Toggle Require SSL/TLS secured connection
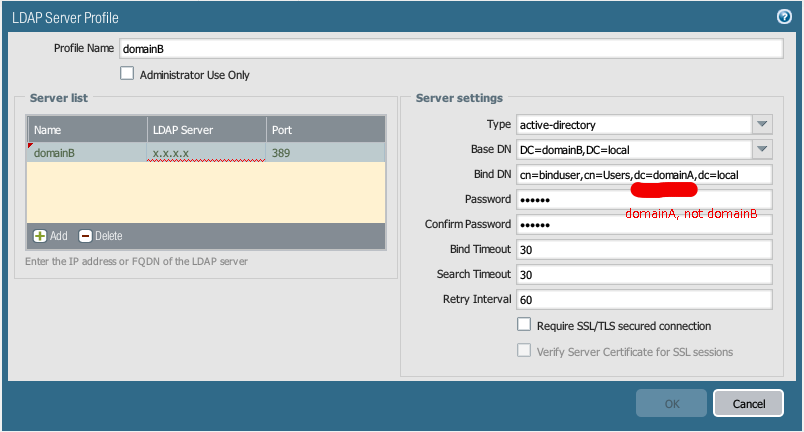 tap(524, 325)
